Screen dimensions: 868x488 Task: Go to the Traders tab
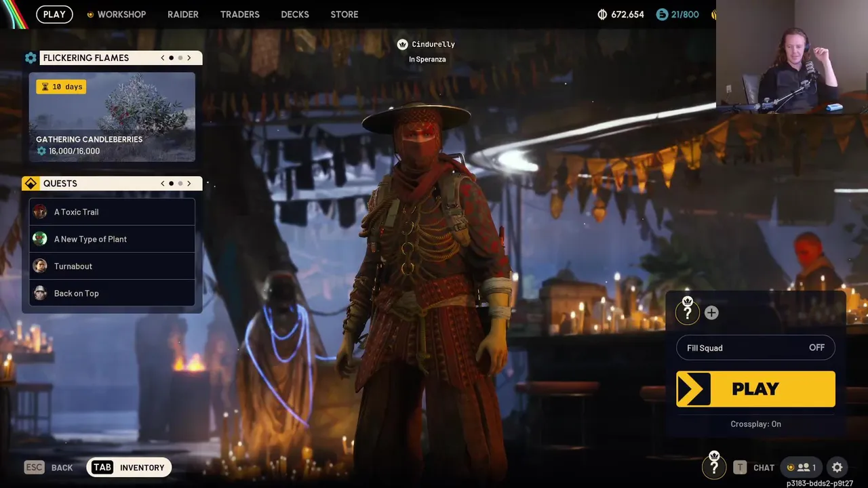[239, 14]
